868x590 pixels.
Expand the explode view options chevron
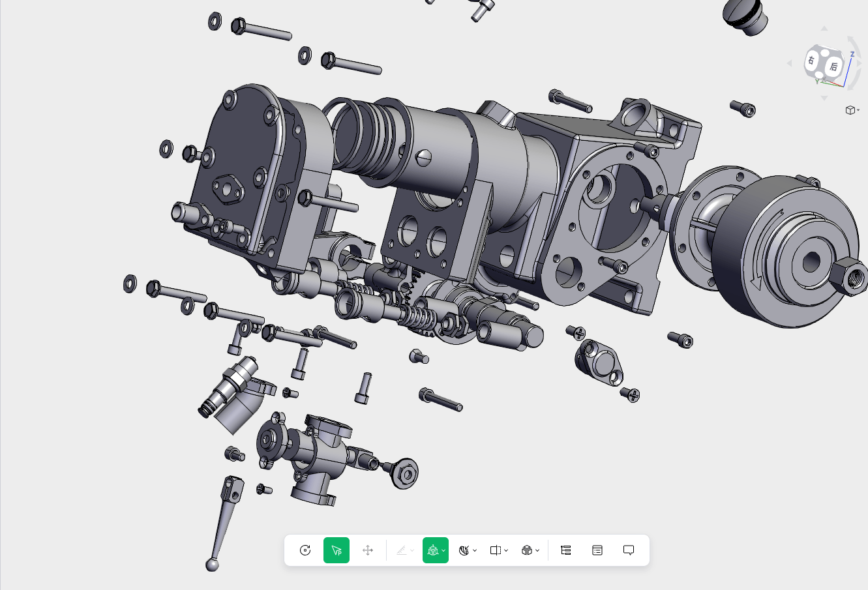[443, 551]
